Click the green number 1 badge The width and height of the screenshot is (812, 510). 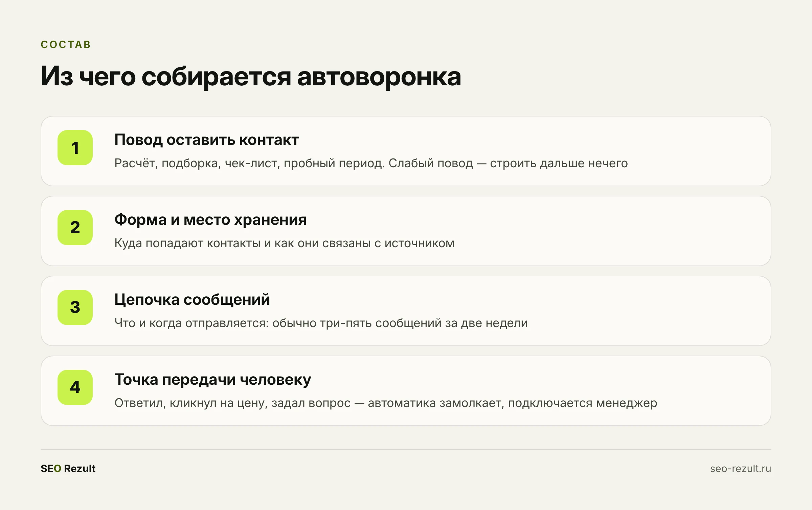75,148
